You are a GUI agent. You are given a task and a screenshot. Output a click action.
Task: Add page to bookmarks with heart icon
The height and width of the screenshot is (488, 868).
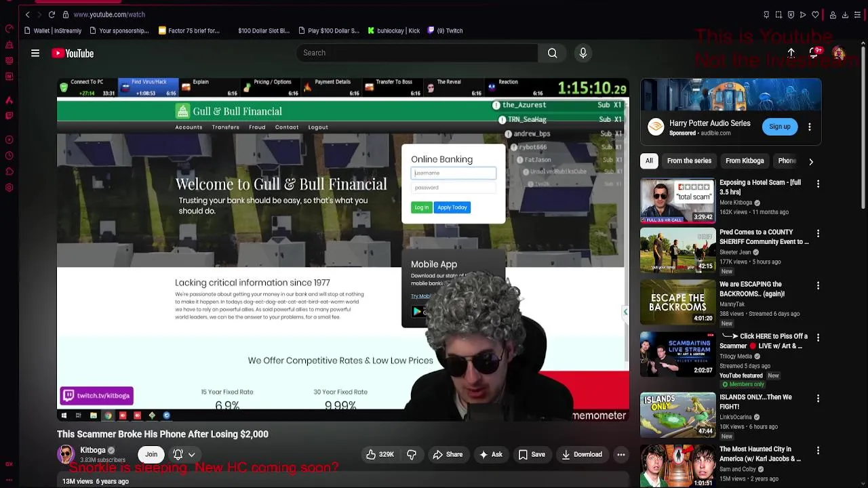point(815,15)
